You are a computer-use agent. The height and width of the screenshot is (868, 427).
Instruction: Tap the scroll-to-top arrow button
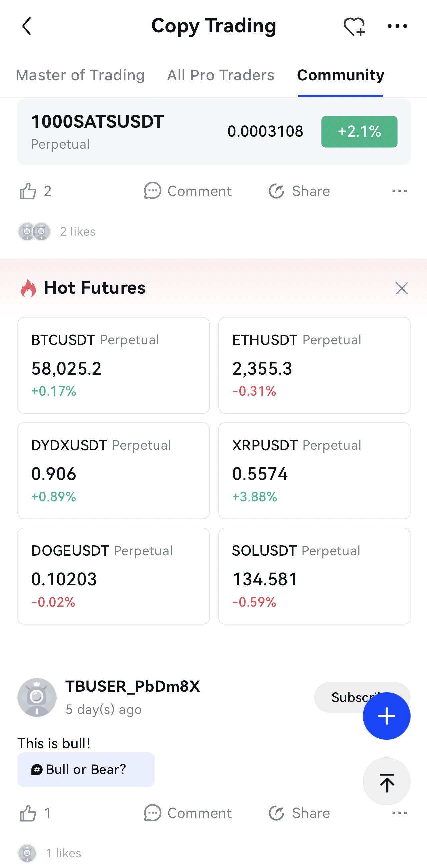(x=386, y=782)
